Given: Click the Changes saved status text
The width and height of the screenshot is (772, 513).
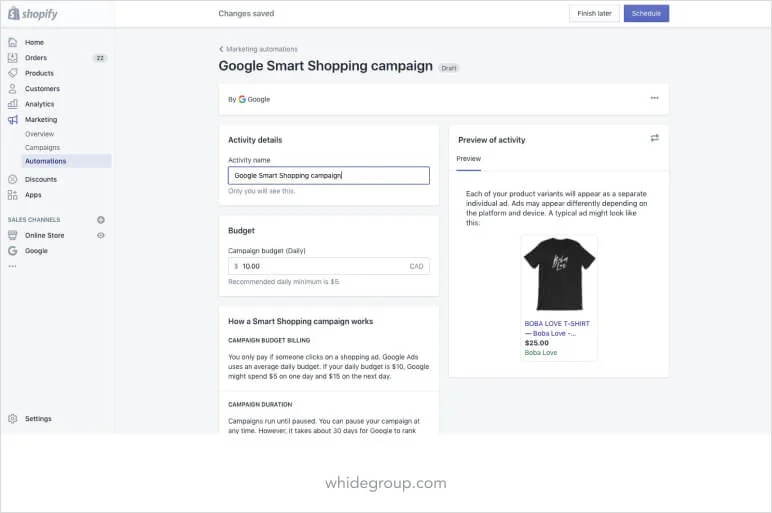Looking at the screenshot, I should 246,14.
